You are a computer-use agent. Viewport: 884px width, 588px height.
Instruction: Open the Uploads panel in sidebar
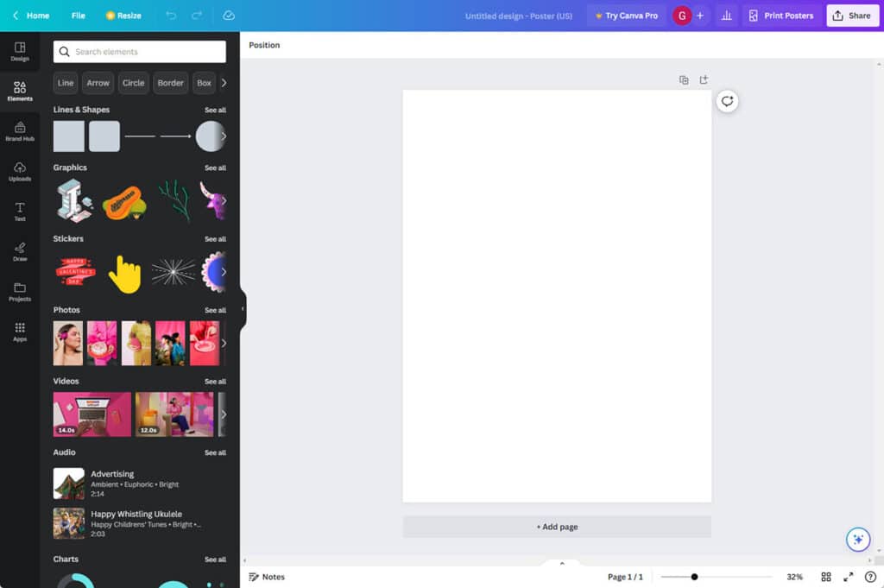[x=19, y=171]
